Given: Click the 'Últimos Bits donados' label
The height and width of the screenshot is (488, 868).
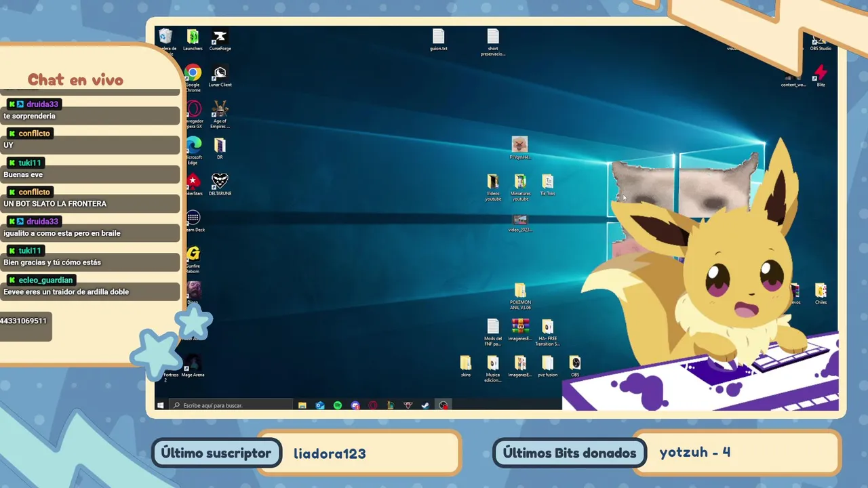Looking at the screenshot, I should click(x=570, y=453).
